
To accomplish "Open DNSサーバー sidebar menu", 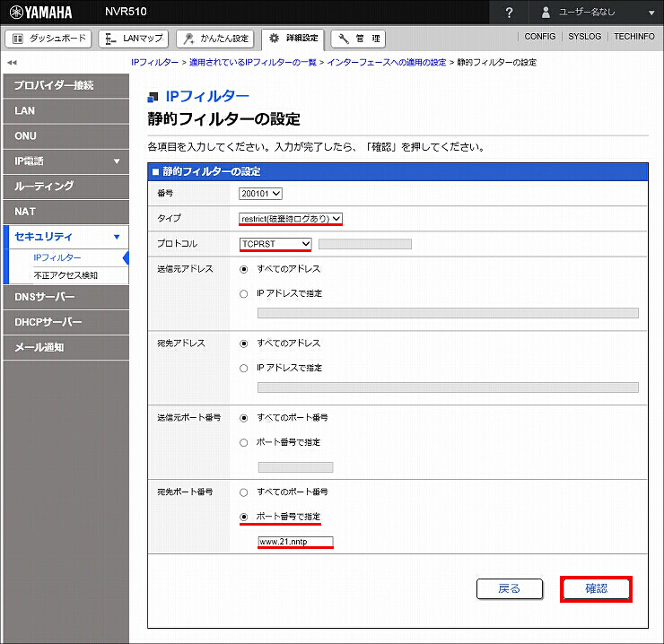I will click(66, 297).
